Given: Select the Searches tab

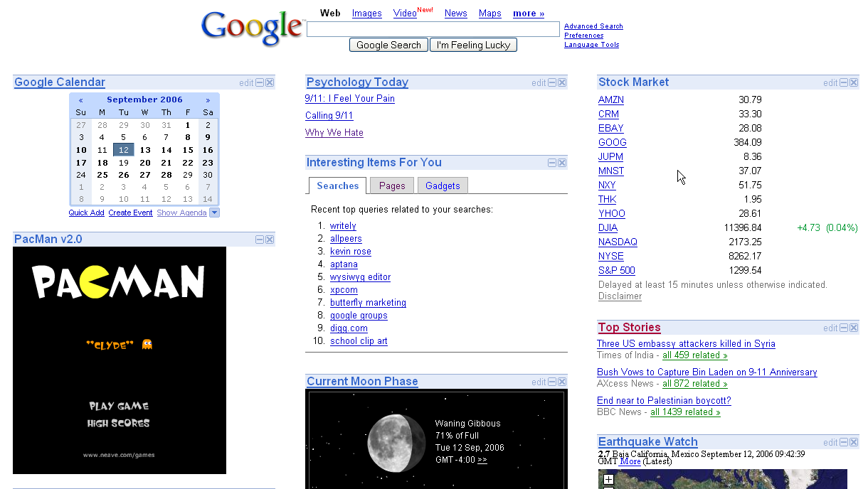Looking at the screenshot, I should [x=338, y=186].
